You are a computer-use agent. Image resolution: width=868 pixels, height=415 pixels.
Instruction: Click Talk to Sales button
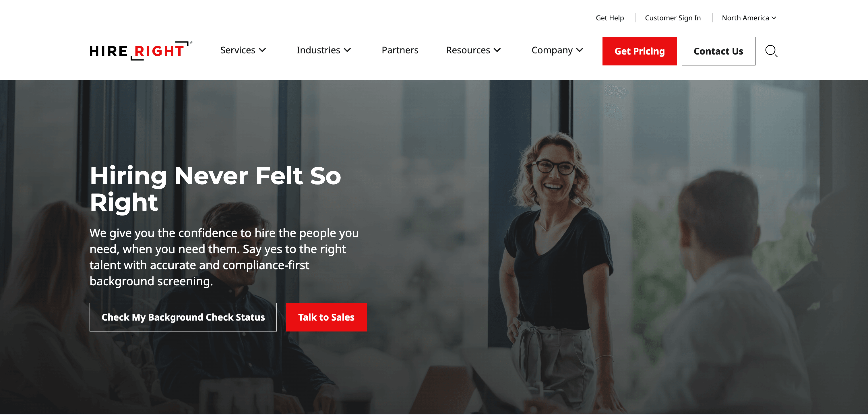(x=326, y=317)
